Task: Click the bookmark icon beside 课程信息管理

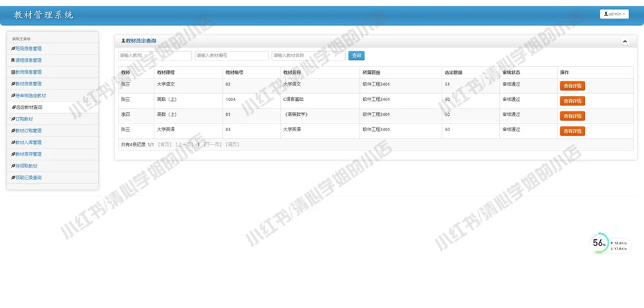Action: (x=13, y=60)
